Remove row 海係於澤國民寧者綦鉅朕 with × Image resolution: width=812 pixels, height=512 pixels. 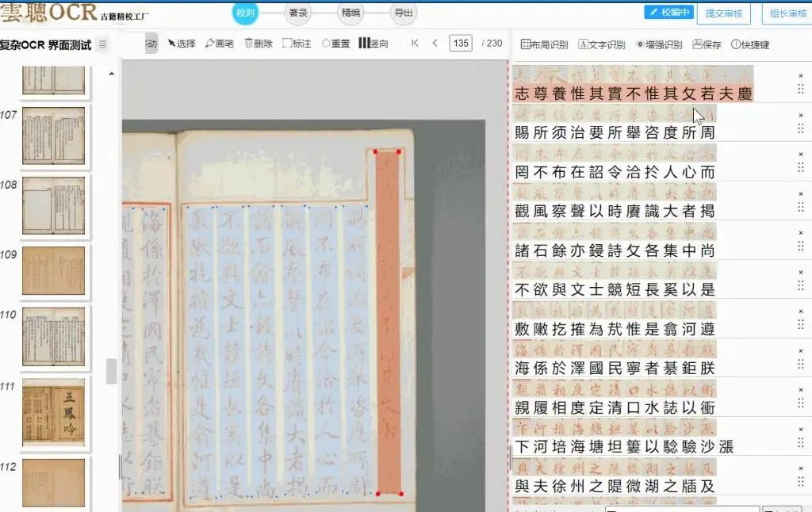801,351
